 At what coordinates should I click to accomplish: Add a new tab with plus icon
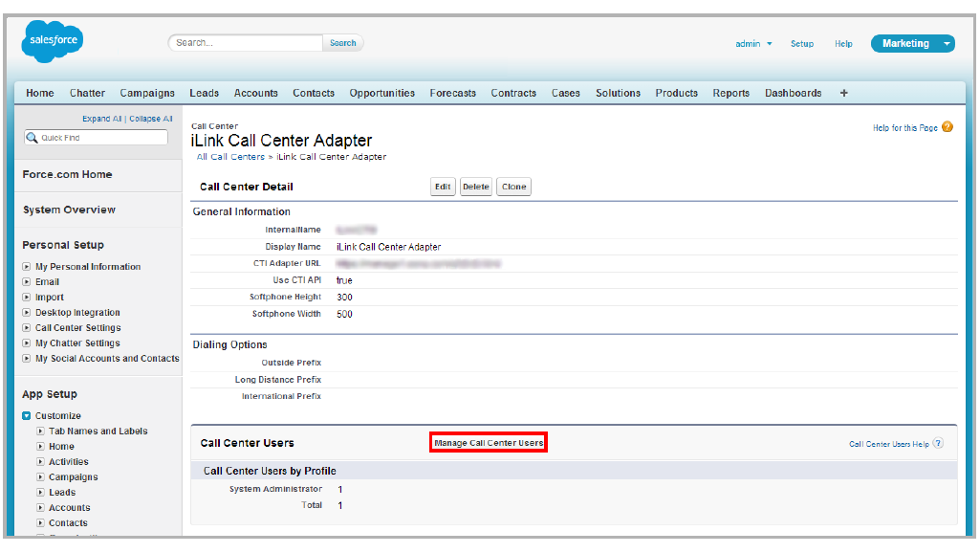843,93
